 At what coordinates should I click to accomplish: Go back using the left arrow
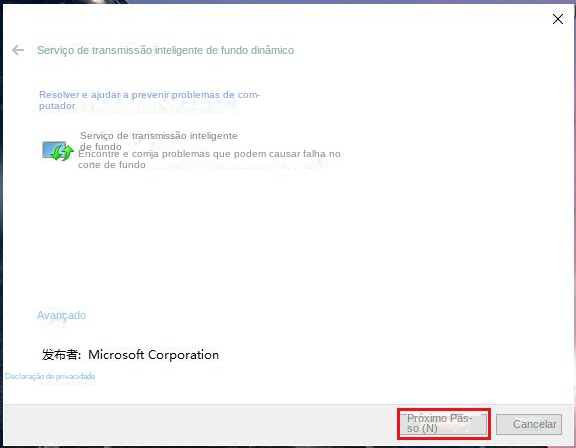(x=18, y=50)
